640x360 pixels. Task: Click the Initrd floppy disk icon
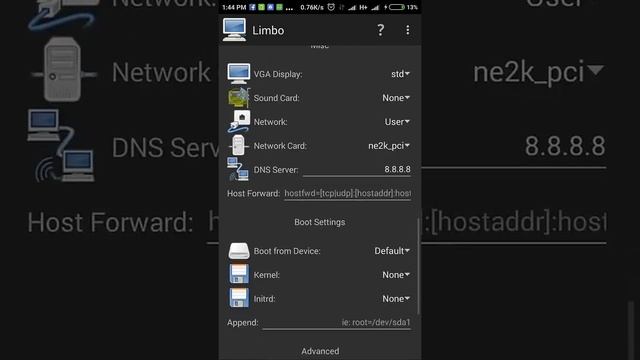pyautogui.click(x=239, y=298)
